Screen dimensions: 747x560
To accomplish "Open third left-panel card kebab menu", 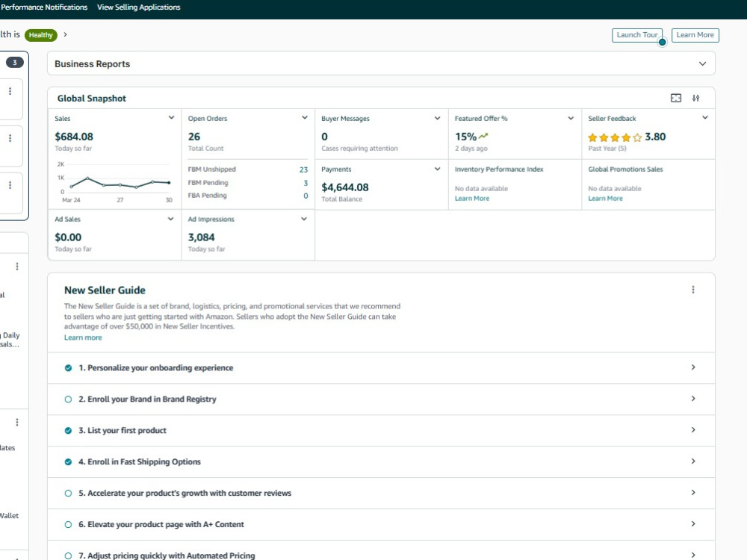I will [x=10, y=185].
